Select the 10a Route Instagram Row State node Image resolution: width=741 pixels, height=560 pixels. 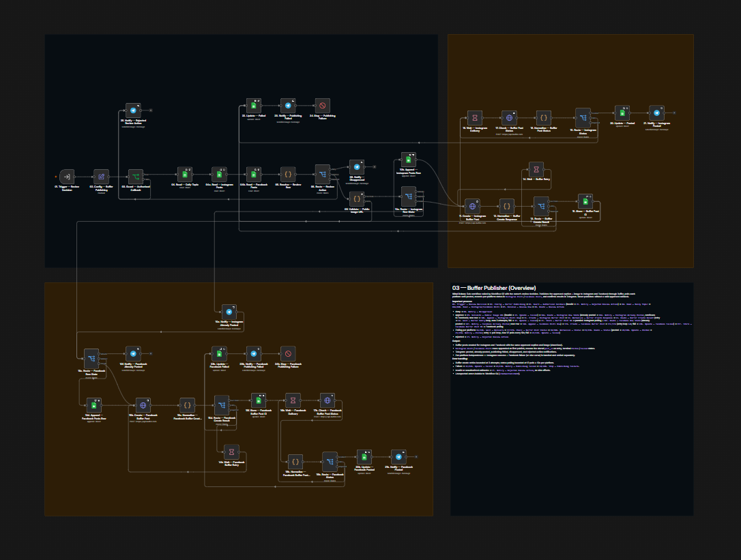tap(408, 196)
